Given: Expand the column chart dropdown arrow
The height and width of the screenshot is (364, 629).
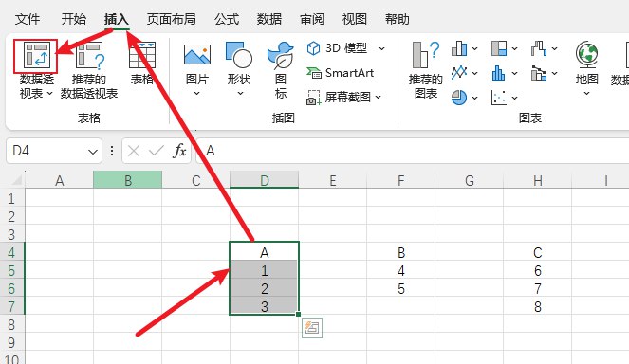Looking at the screenshot, I should tap(475, 49).
